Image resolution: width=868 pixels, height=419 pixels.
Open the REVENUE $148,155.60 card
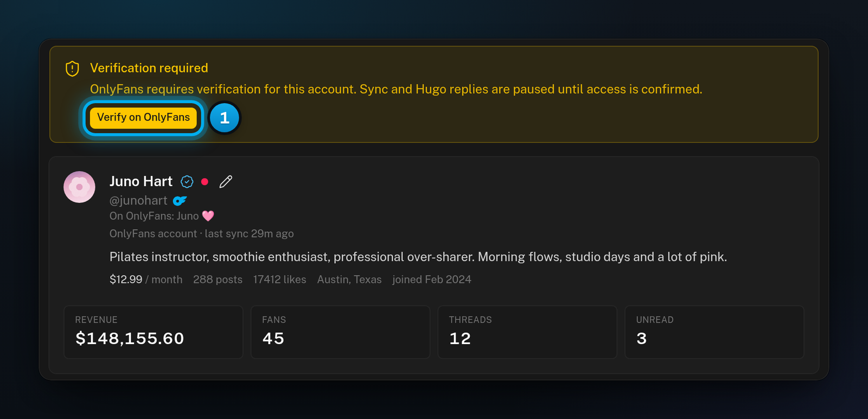pyautogui.click(x=154, y=332)
